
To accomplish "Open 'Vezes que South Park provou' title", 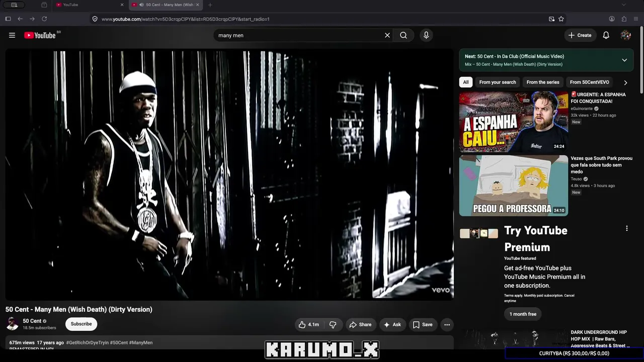I will pos(602,165).
